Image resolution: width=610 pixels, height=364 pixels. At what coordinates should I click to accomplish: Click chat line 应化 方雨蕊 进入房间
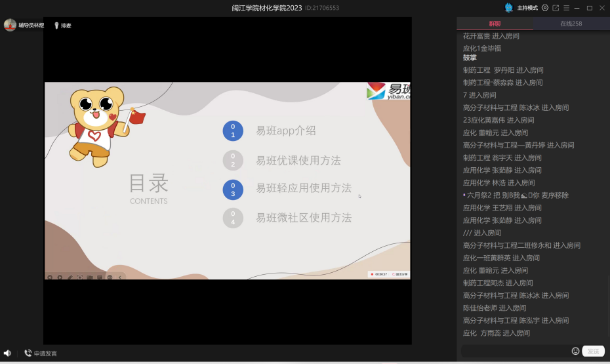pos(497,333)
